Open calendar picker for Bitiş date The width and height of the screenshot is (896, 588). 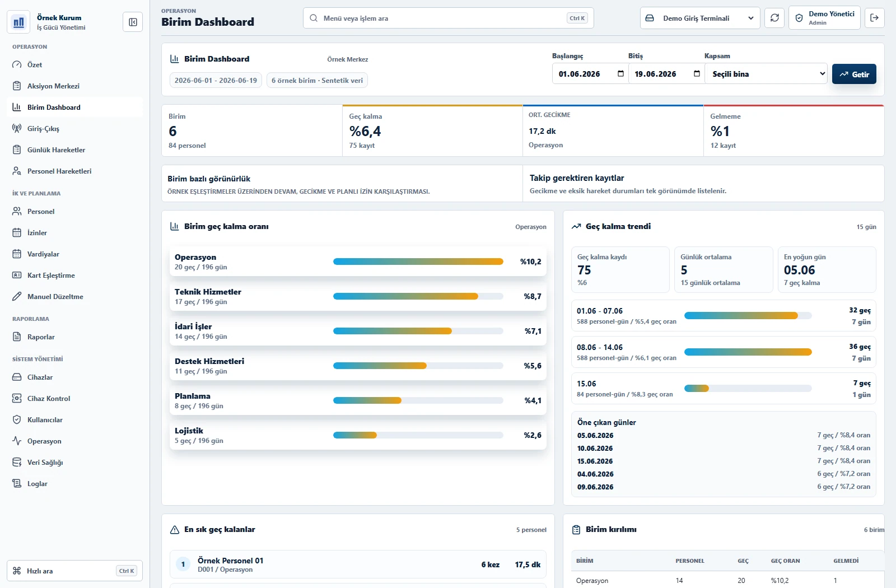697,74
